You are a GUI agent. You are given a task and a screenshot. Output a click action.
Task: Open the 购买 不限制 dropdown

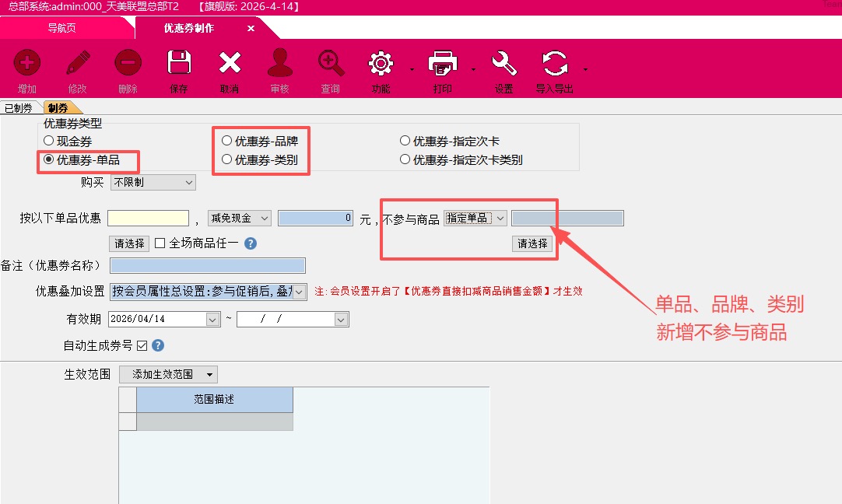153,183
